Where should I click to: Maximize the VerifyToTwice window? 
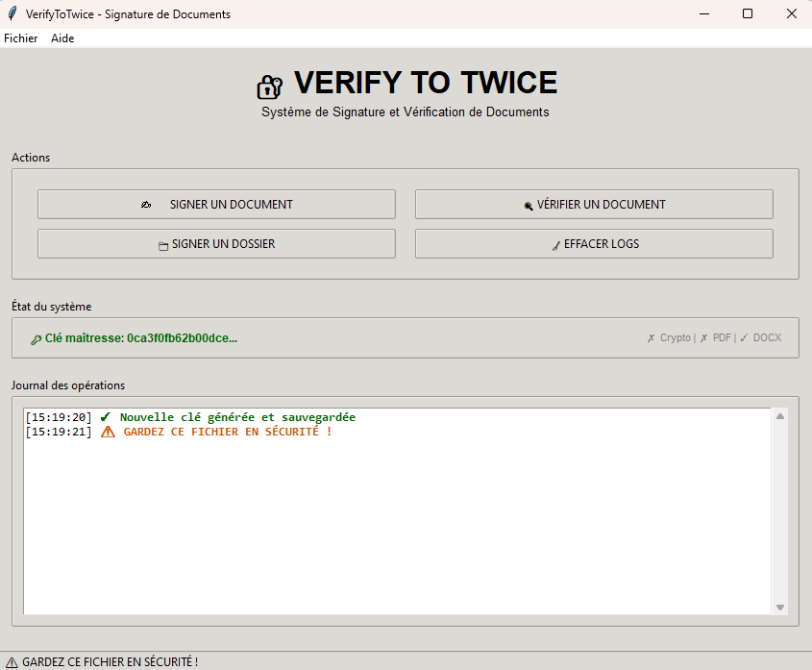click(x=748, y=14)
